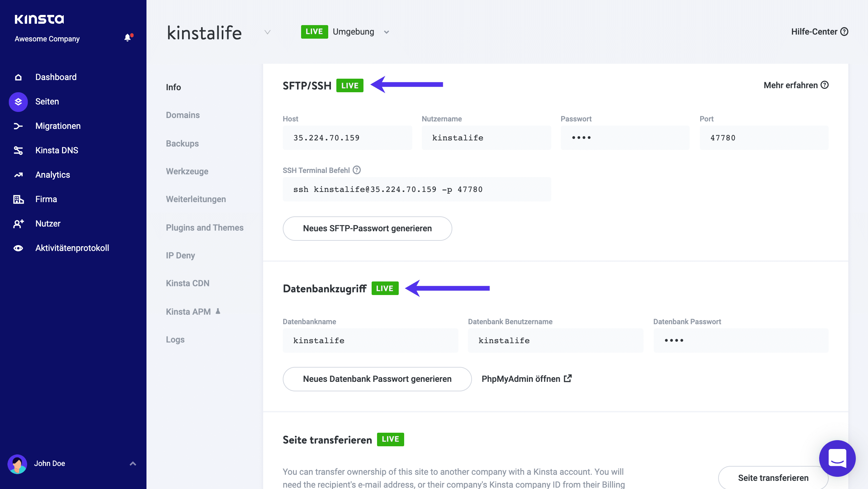Click the Dashboard icon in sidebar
The height and width of the screenshot is (489, 868).
click(18, 76)
